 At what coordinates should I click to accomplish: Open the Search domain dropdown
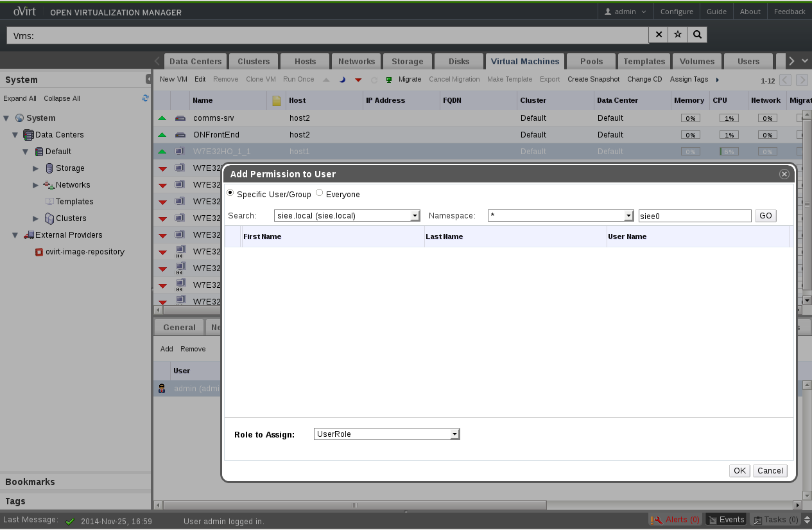tap(415, 216)
